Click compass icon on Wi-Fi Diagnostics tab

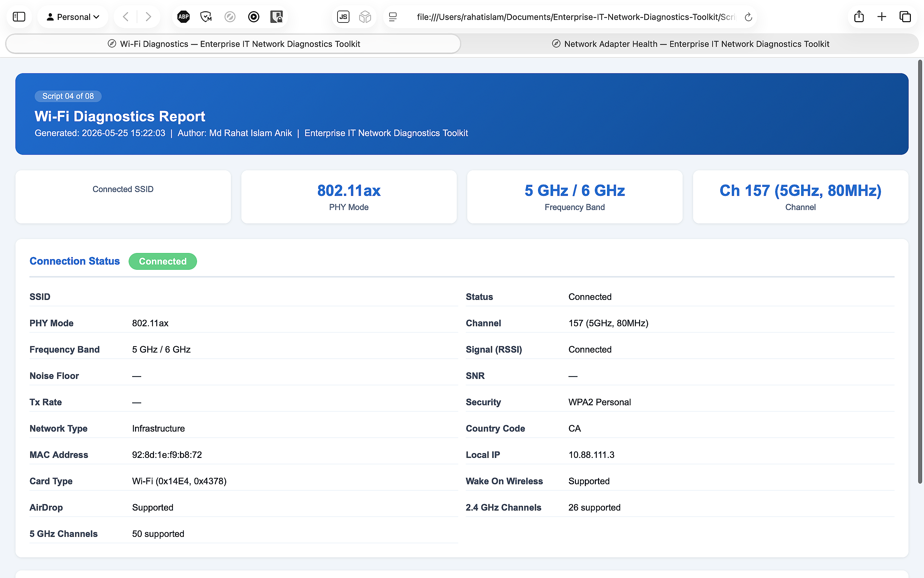pos(112,44)
